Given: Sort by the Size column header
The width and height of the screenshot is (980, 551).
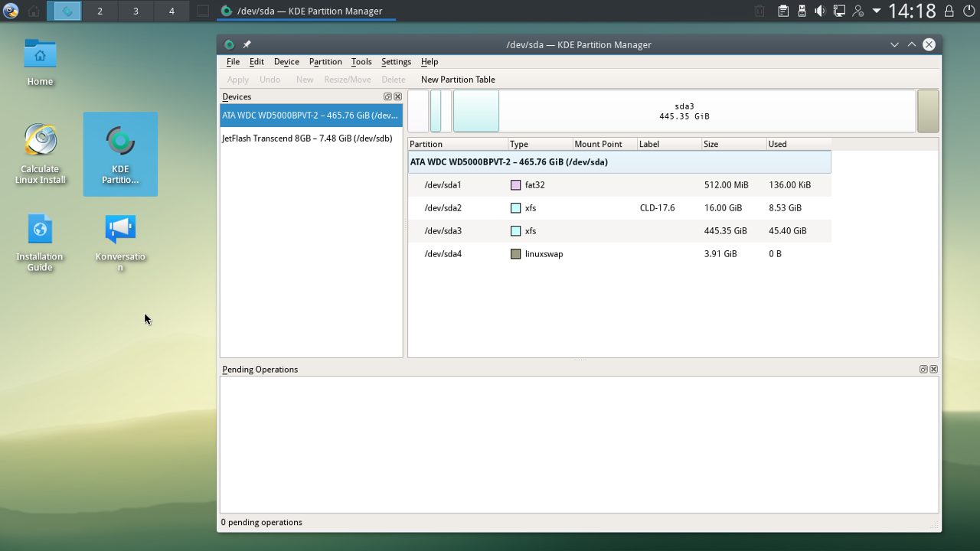Looking at the screenshot, I should pos(733,144).
